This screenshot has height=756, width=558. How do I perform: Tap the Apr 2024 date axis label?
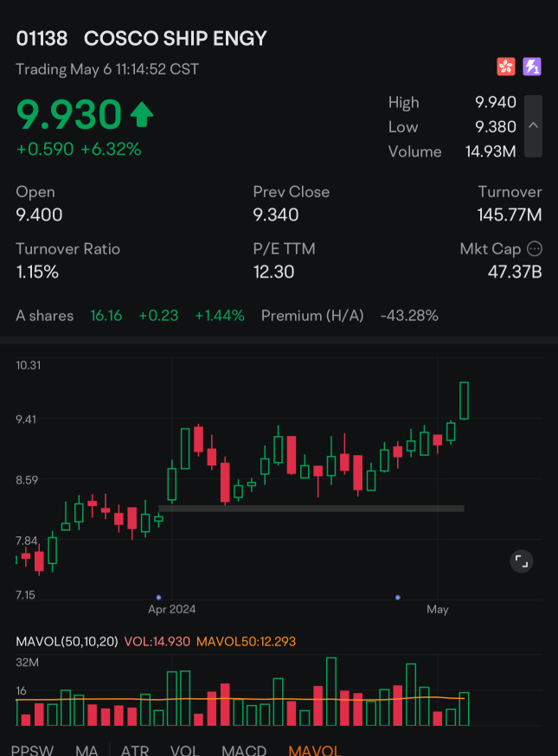click(171, 610)
